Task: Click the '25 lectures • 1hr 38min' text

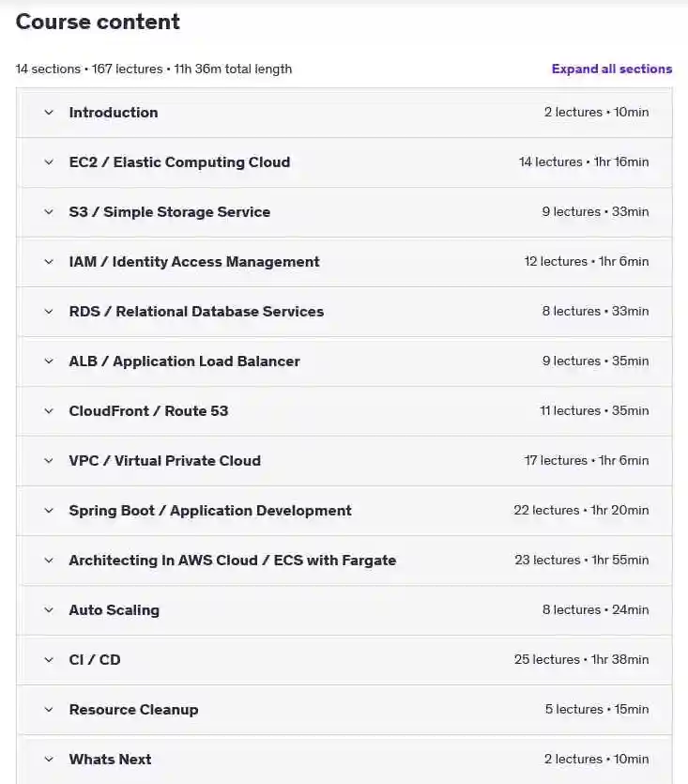Action: click(582, 659)
